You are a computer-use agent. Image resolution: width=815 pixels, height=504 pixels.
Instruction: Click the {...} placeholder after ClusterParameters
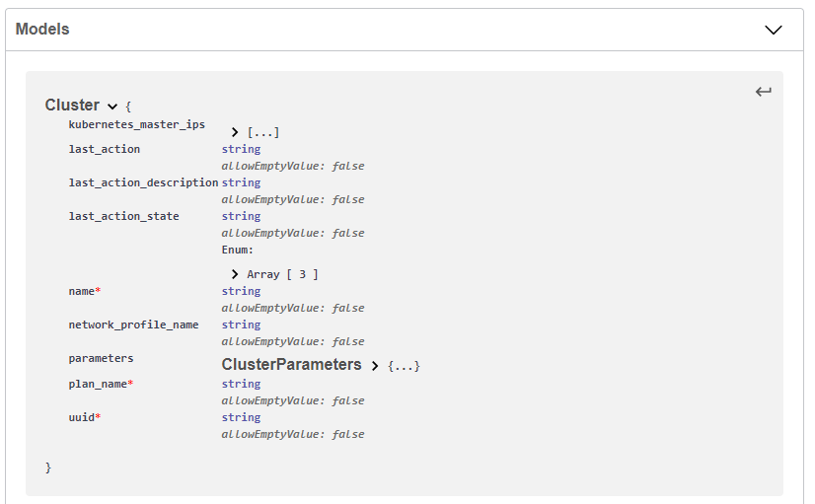[x=404, y=366]
